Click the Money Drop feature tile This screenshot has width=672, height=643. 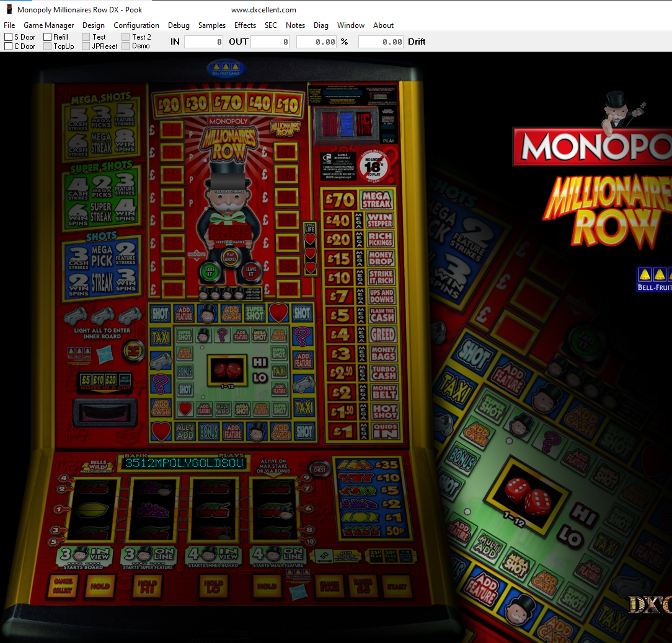[x=381, y=258]
